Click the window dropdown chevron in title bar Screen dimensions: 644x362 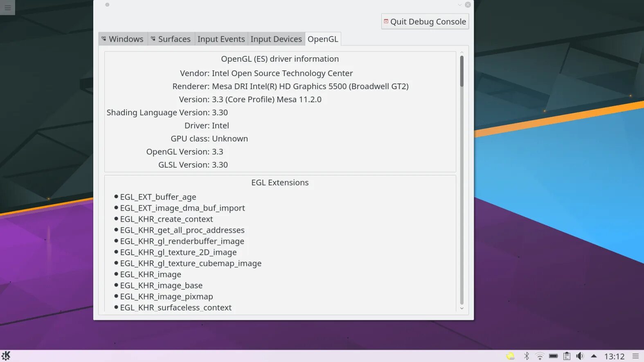click(459, 5)
